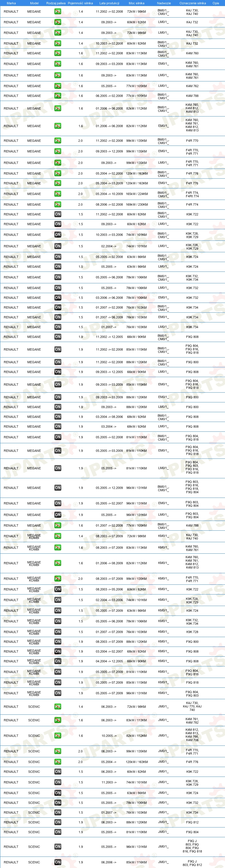Select petrol icon in MEGANE KOMBI 2.0 row

point(58,579)
